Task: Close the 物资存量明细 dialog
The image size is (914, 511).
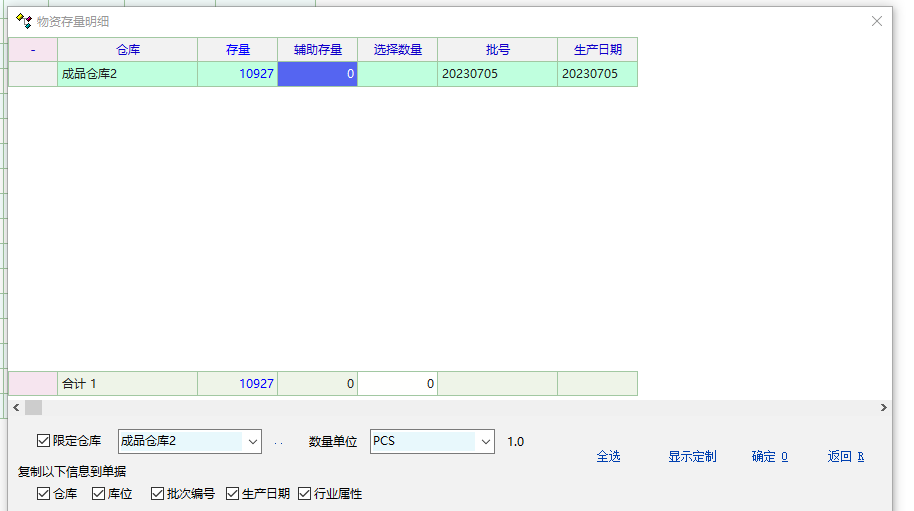Action: pyautogui.click(x=877, y=21)
